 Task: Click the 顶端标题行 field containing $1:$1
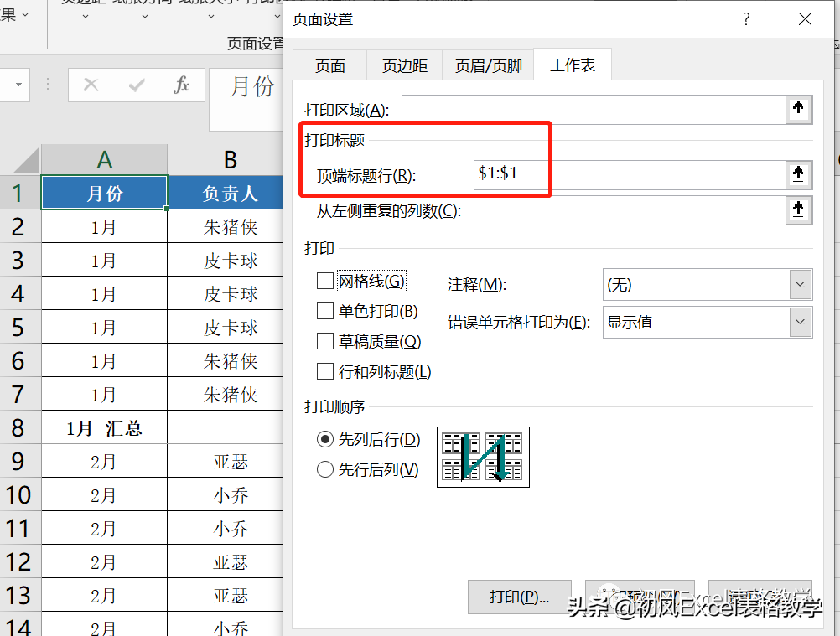point(630,174)
